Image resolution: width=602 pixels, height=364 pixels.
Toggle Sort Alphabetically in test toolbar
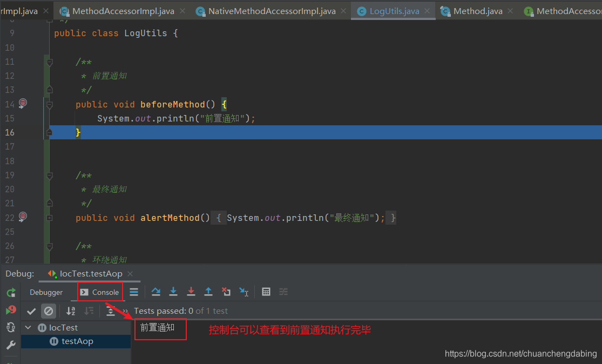[71, 311]
